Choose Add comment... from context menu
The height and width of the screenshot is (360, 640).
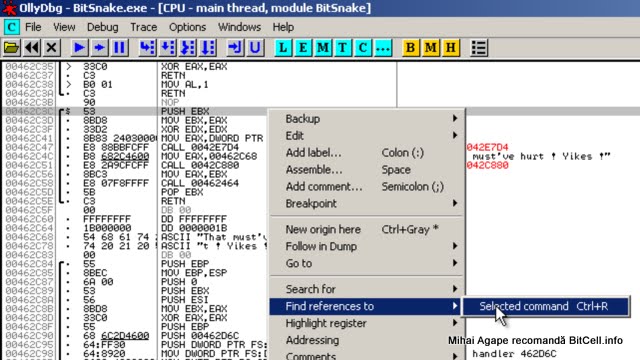coord(367,187)
